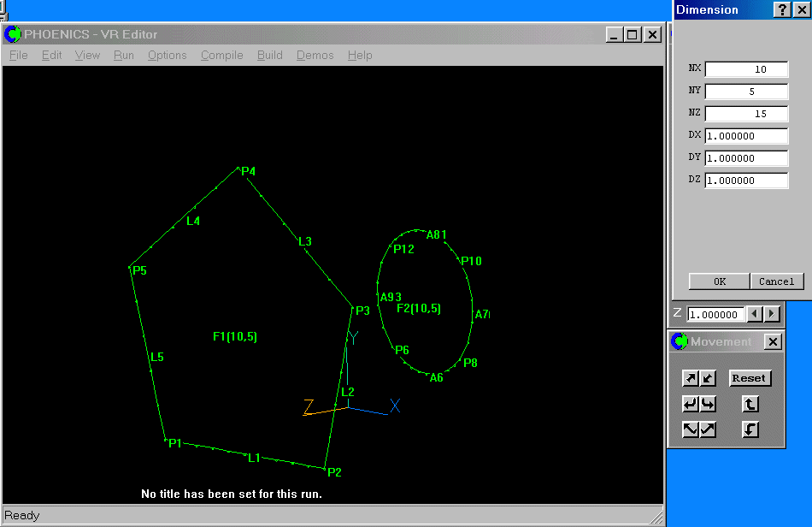Click the downward zigzag arrow movement button
The height and width of the screenshot is (527, 812).
[x=691, y=429]
